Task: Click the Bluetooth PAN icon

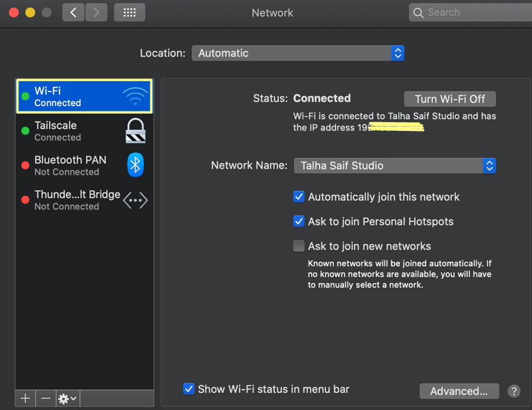Action: pos(135,165)
